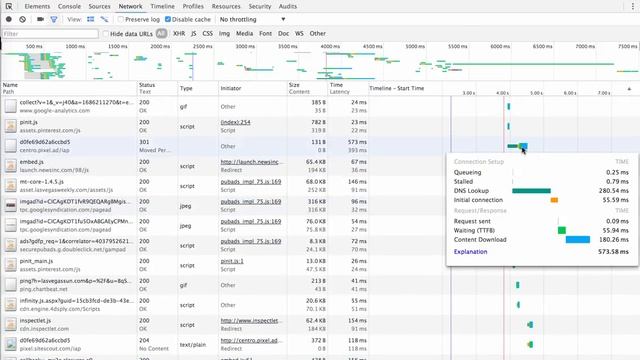Open the launch.newsinc initiator link

pos(251,162)
